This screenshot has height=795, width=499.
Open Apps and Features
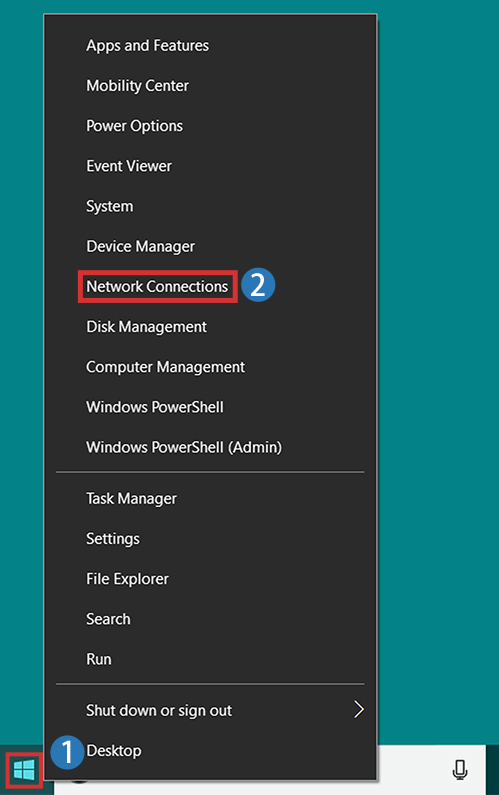click(148, 46)
